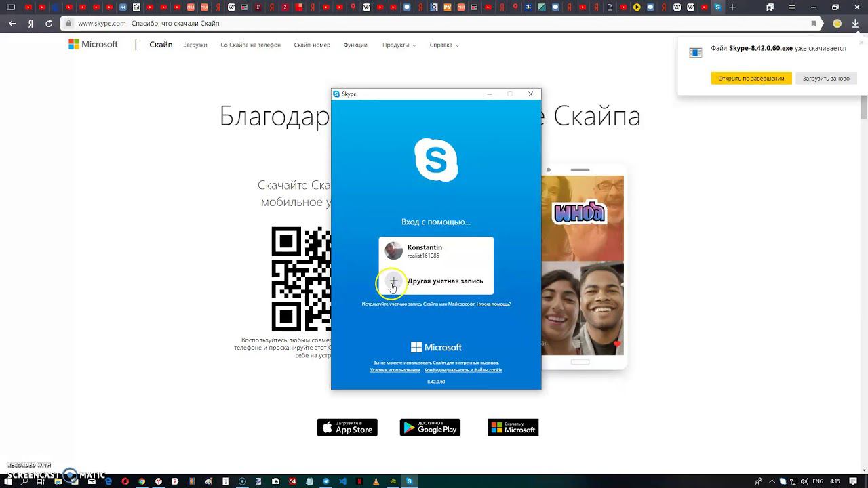Viewport: 868px width, 488px height.
Task: Open the browser downloads arrow icon
Action: (855, 23)
